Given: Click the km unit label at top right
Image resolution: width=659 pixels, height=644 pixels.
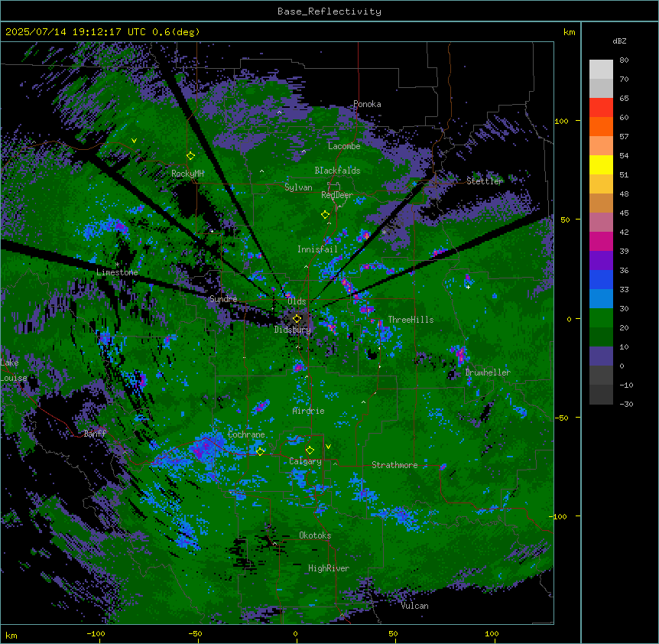Looking at the screenshot, I should pyautogui.click(x=570, y=32).
